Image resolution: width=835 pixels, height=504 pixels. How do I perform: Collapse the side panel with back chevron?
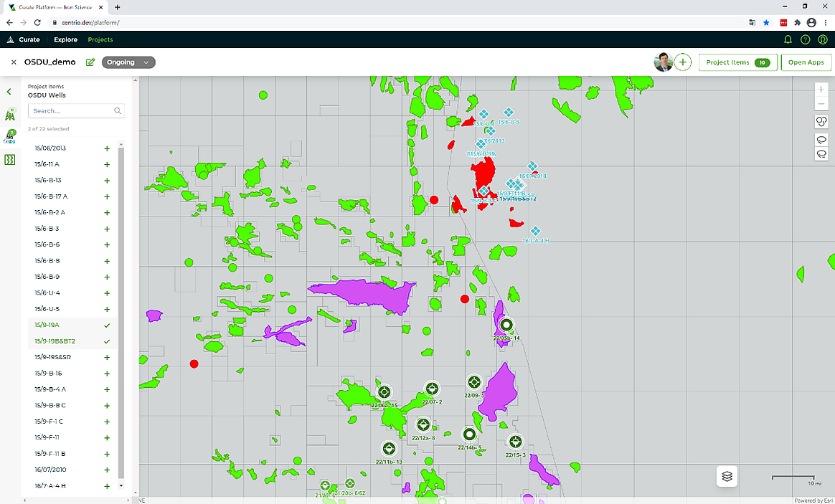click(9, 92)
